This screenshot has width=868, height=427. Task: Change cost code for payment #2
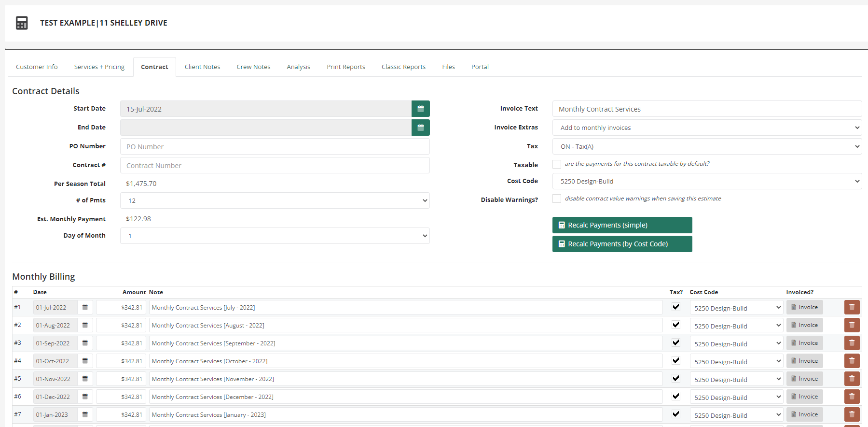click(x=736, y=326)
